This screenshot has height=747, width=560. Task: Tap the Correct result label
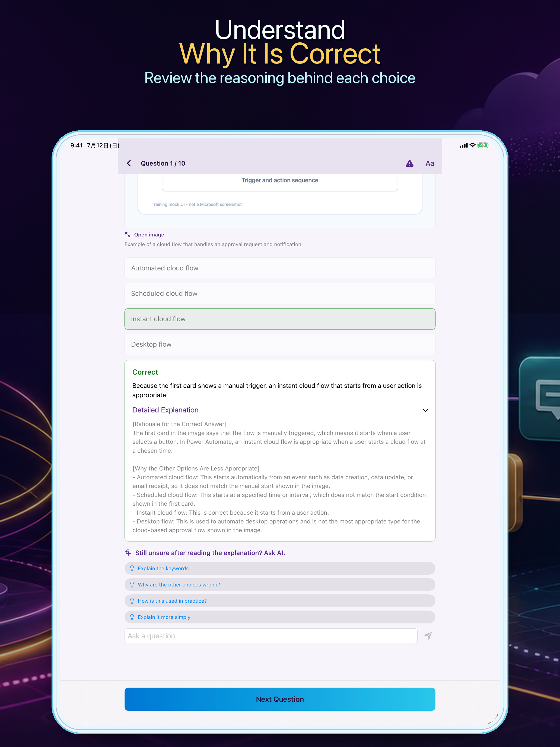(x=145, y=372)
